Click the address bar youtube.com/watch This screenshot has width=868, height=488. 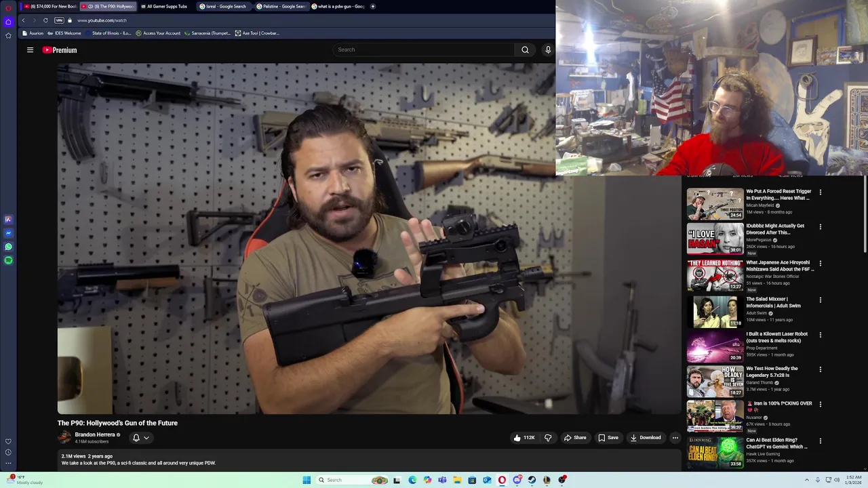coord(102,20)
